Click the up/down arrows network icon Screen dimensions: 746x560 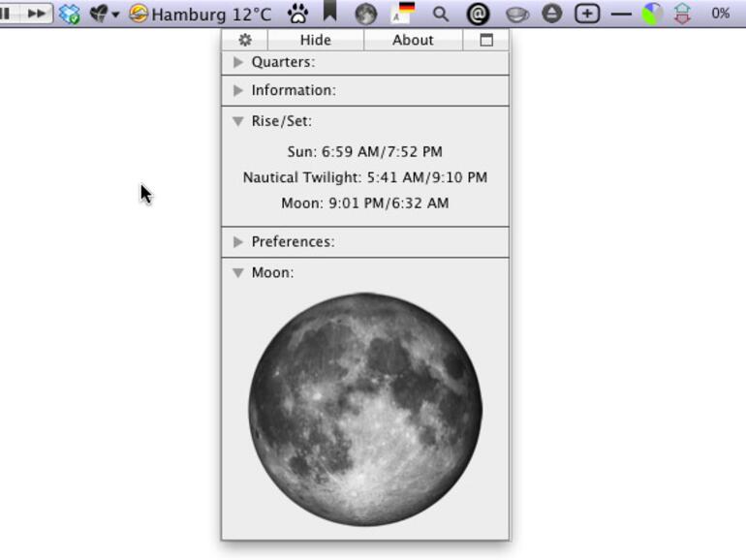(682, 14)
